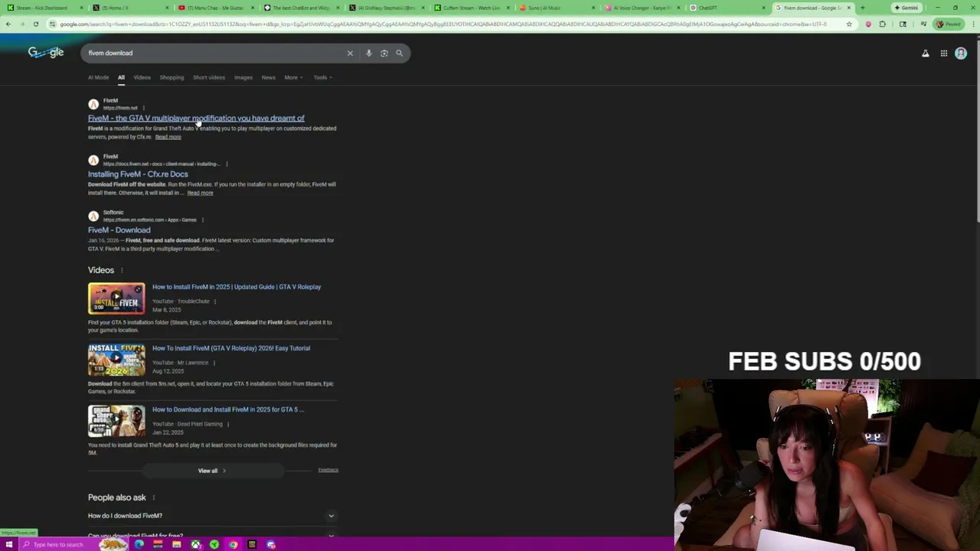Select the Shopping search filter
980x551 pixels.
(x=171, y=77)
